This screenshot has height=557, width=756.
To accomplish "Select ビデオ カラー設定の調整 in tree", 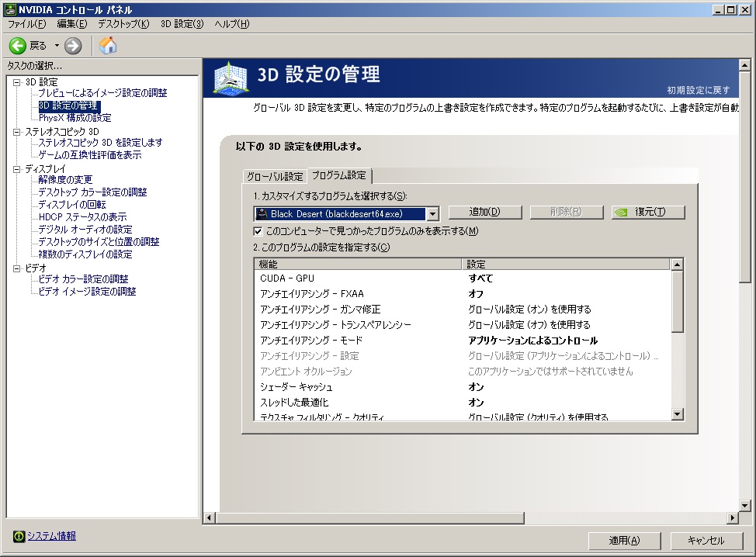I will coord(83,279).
